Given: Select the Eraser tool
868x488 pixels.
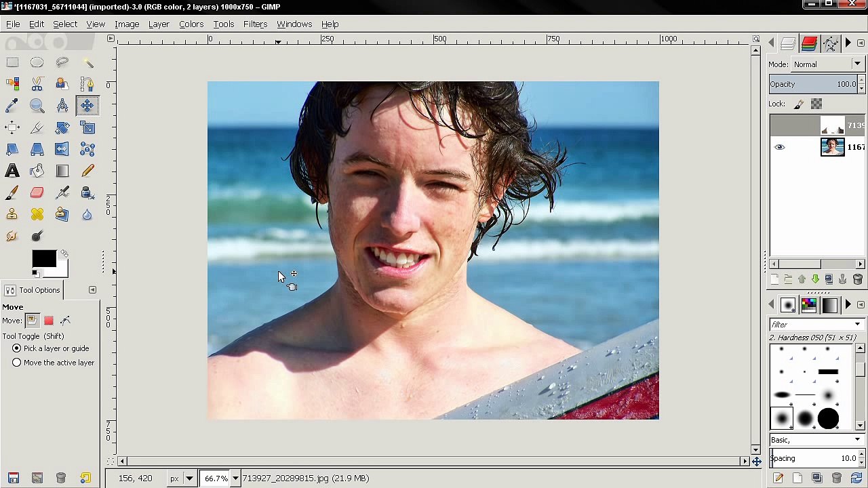Looking at the screenshot, I should click(x=37, y=192).
